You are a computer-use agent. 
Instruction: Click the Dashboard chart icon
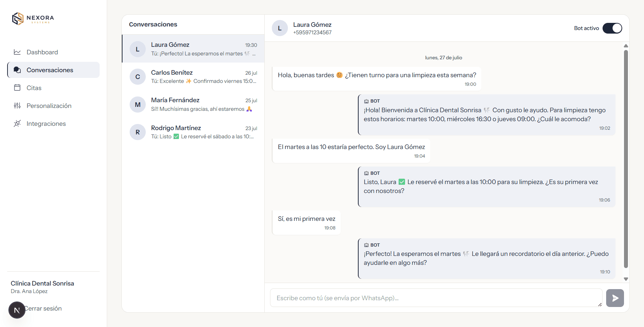[x=17, y=52]
